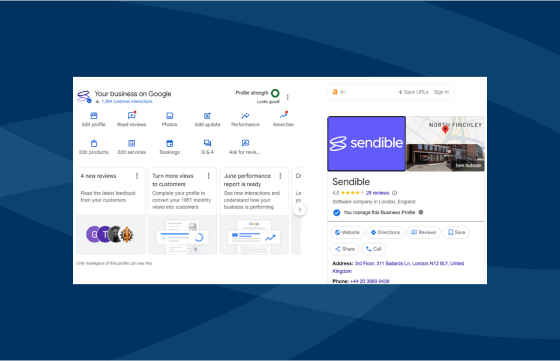This screenshot has height=361, width=560.
Task: Open the See outside street photo
Action: coord(445,157)
